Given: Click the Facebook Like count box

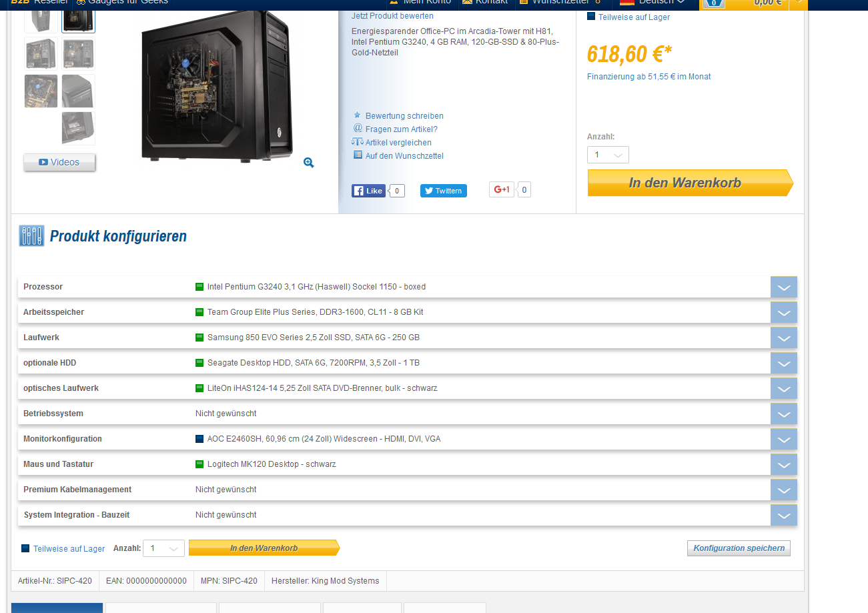Looking at the screenshot, I should point(396,191).
